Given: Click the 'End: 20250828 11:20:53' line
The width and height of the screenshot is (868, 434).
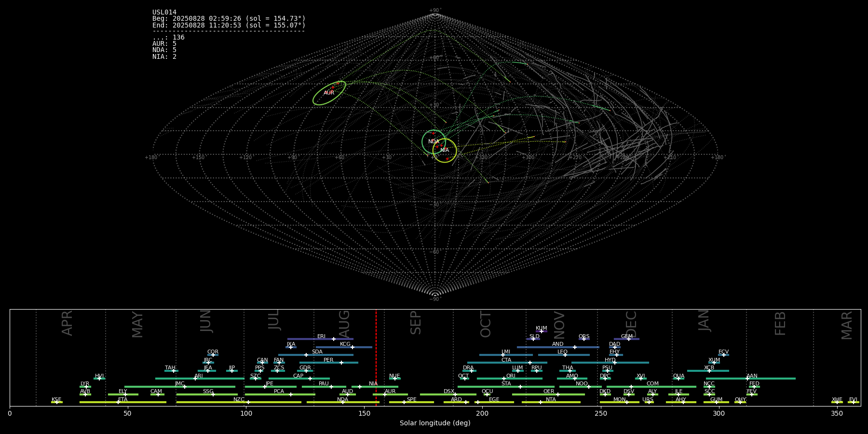Looking at the screenshot, I should pos(229,25).
